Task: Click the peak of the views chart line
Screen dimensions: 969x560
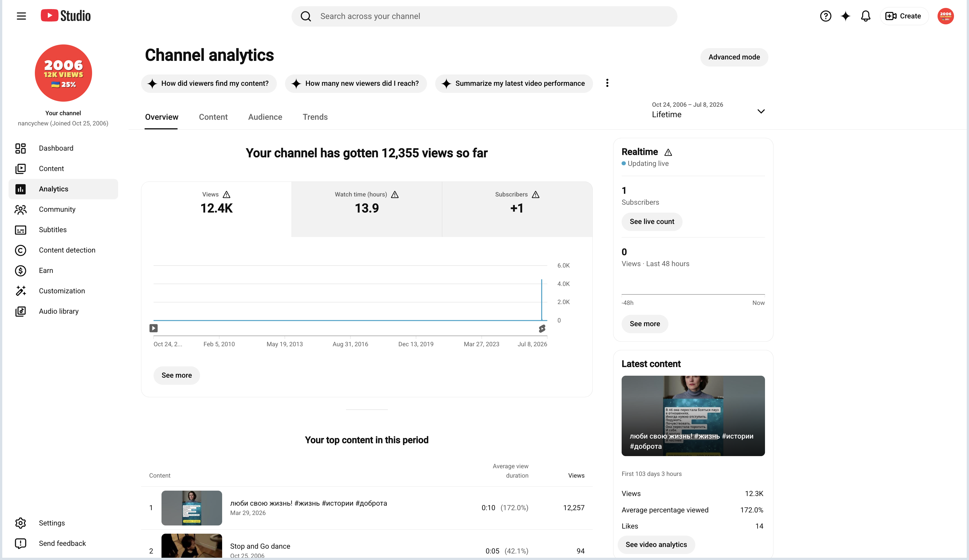Action: tap(541, 280)
